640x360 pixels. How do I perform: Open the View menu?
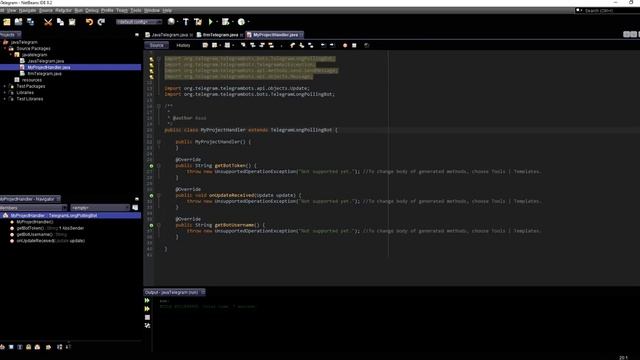coord(11,10)
